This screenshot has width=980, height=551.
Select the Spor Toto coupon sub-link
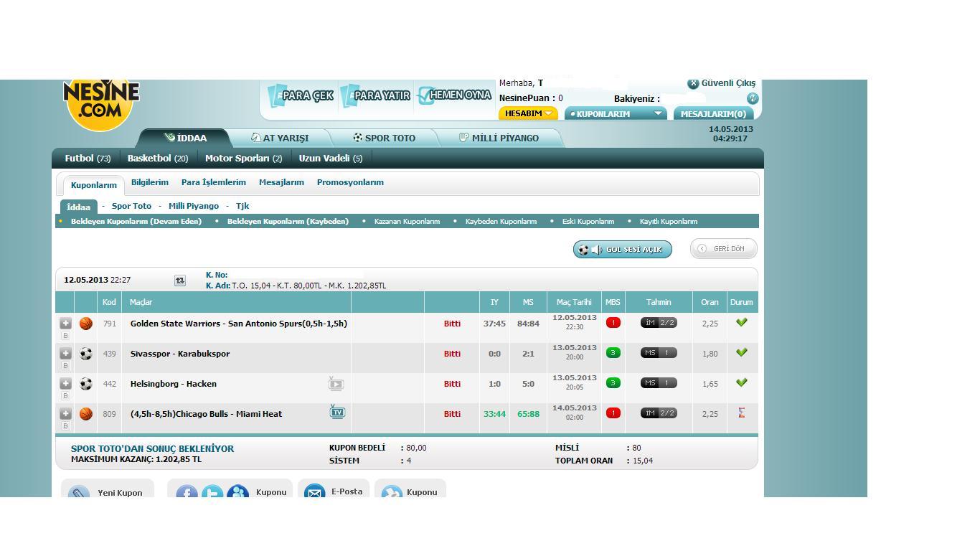pos(131,206)
